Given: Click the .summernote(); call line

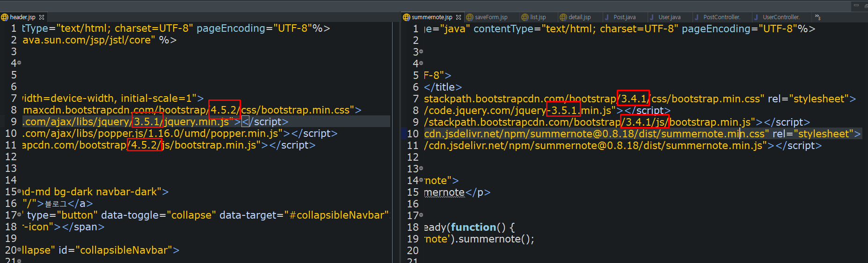Looking at the screenshot, I should click(479, 239).
